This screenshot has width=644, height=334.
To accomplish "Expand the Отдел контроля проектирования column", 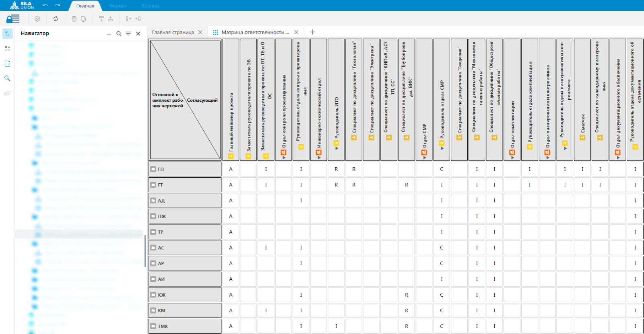I will pos(284,157).
